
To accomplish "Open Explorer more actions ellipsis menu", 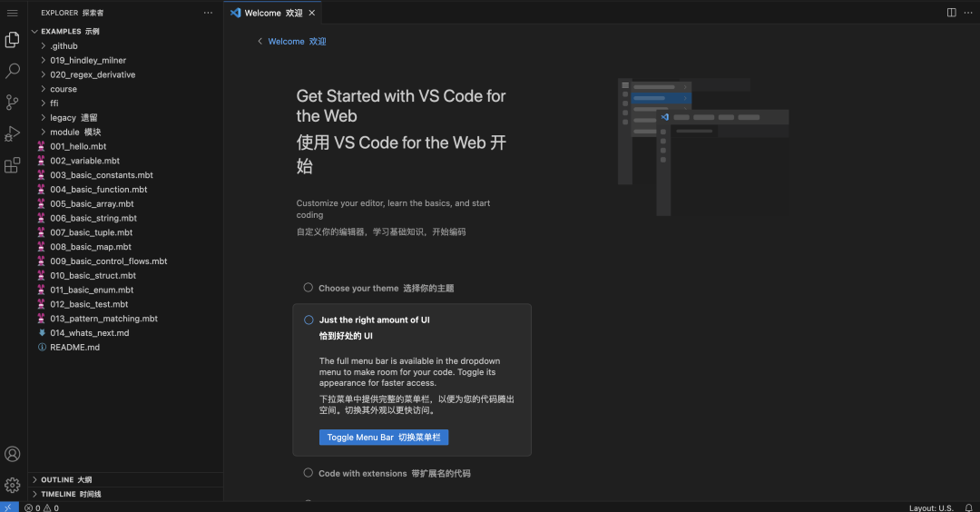I will coord(208,13).
